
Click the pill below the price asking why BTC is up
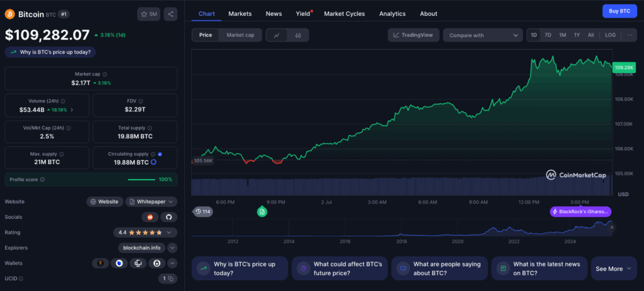click(x=50, y=52)
